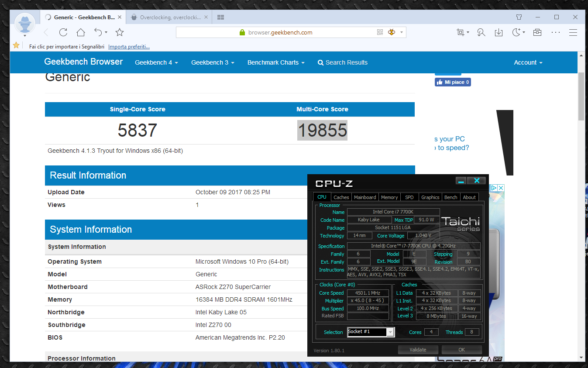Go to the browser home page icon
The height and width of the screenshot is (368, 588).
tap(80, 32)
